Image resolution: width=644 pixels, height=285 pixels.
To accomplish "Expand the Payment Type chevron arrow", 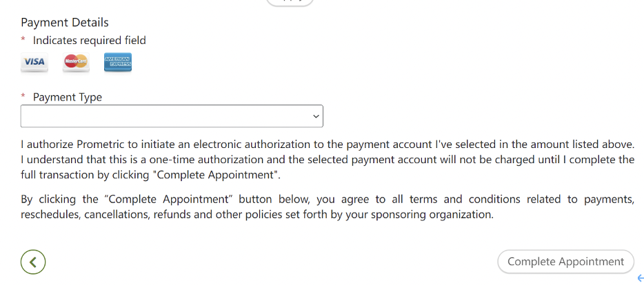I will coord(316,116).
